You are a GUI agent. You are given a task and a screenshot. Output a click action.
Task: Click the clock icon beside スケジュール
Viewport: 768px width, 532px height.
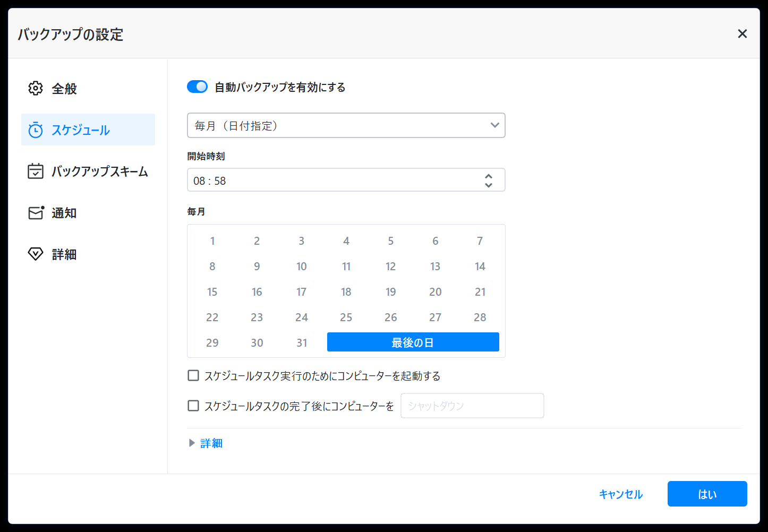[x=36, y=130]
